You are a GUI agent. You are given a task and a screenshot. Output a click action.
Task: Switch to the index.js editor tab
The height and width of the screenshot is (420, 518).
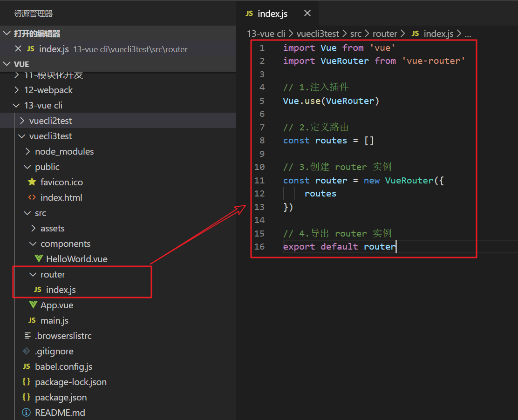click(272, 14)
